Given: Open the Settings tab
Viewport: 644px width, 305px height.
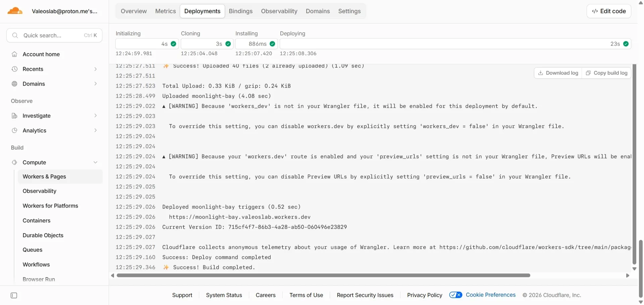Looking at the screenshot, I should point(349,11).
